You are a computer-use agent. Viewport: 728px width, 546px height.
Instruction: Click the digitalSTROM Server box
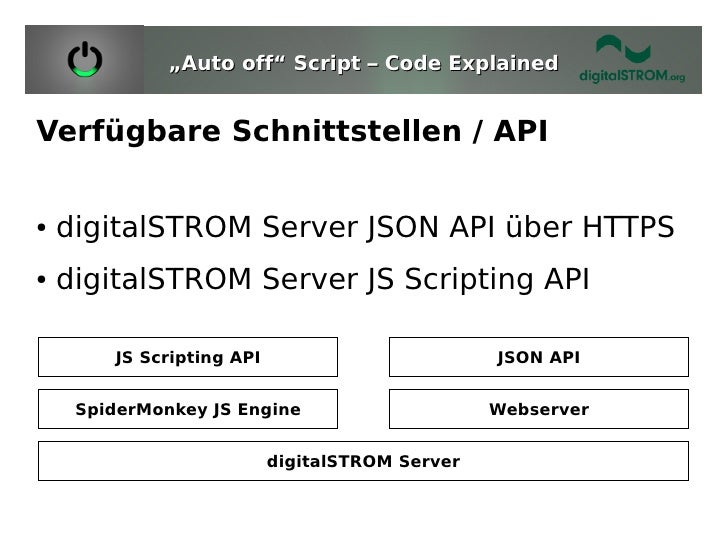pos(363,461)
